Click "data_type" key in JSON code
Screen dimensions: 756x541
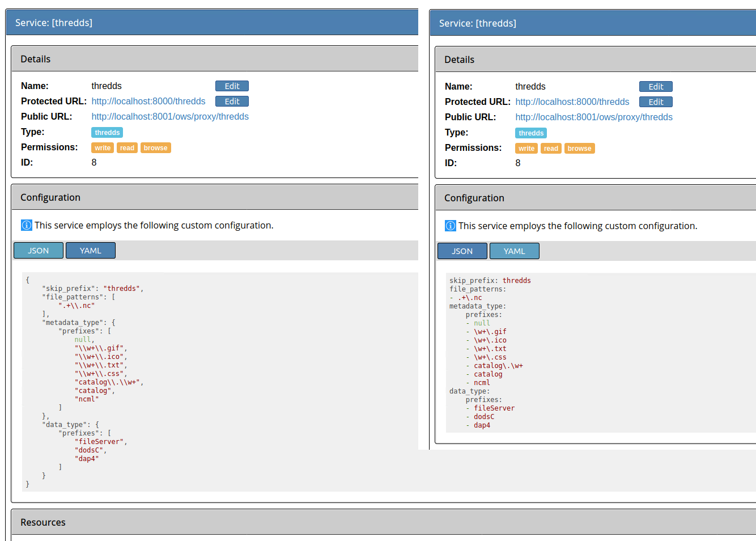click(x=66, y=425)
